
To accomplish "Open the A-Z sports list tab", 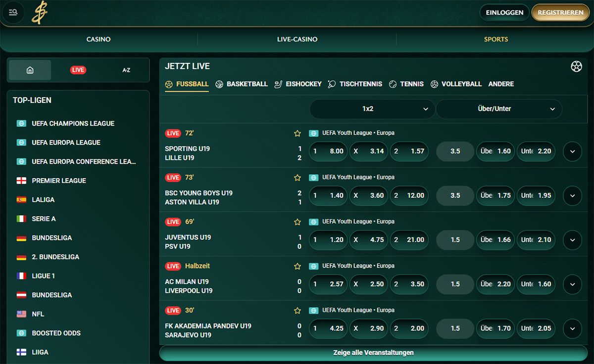I will pyautogui.click(x=126, y=70).
